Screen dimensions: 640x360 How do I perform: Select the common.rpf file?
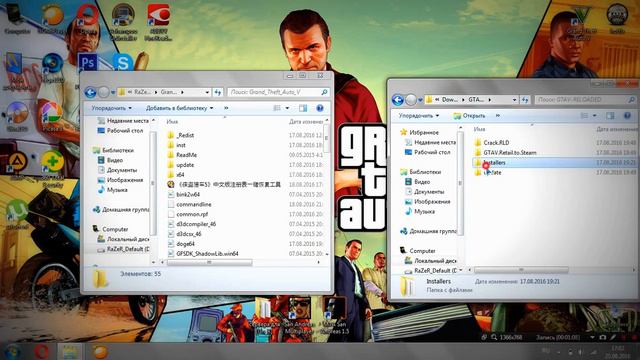pyautogui.click(x=192, y=214)
